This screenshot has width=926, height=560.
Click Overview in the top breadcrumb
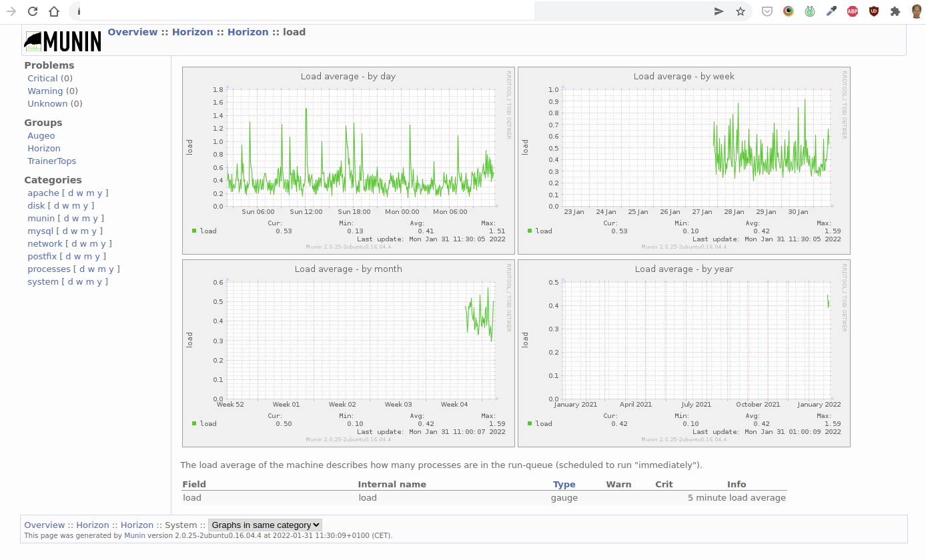[133, 32]
